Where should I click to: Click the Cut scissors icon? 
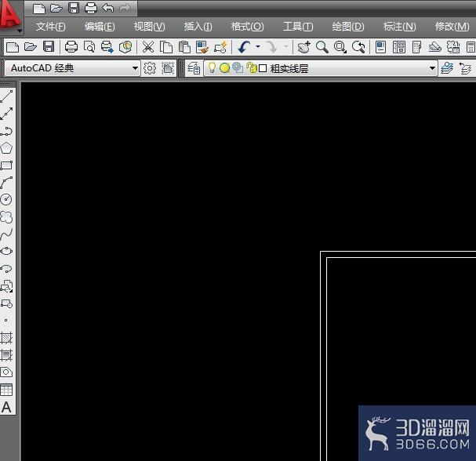(148, 47)
